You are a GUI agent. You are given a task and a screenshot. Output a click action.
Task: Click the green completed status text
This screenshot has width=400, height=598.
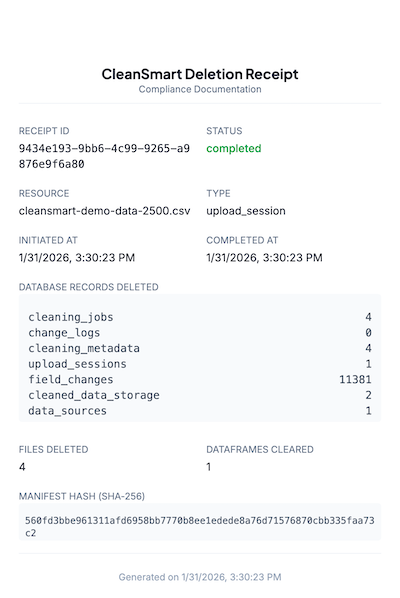(x=234, y=148)
